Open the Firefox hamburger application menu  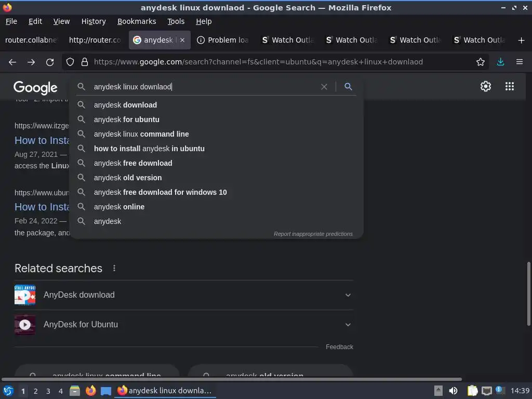click(520, 62)
